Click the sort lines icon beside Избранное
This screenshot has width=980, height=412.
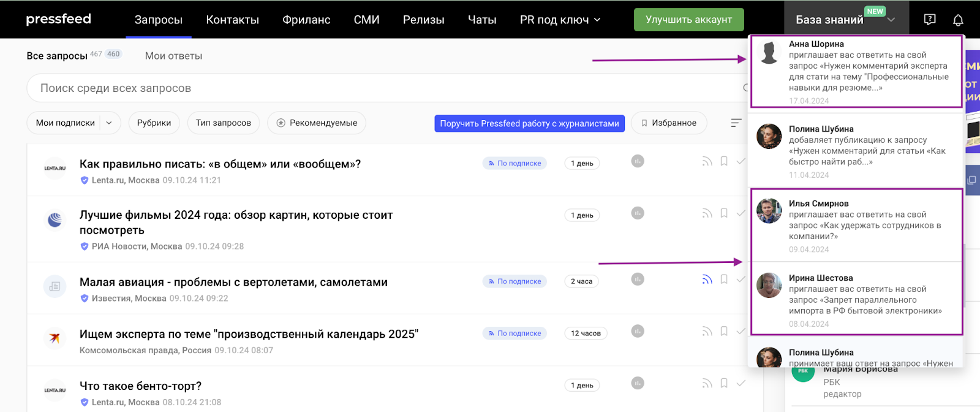(x=736, y=123)
